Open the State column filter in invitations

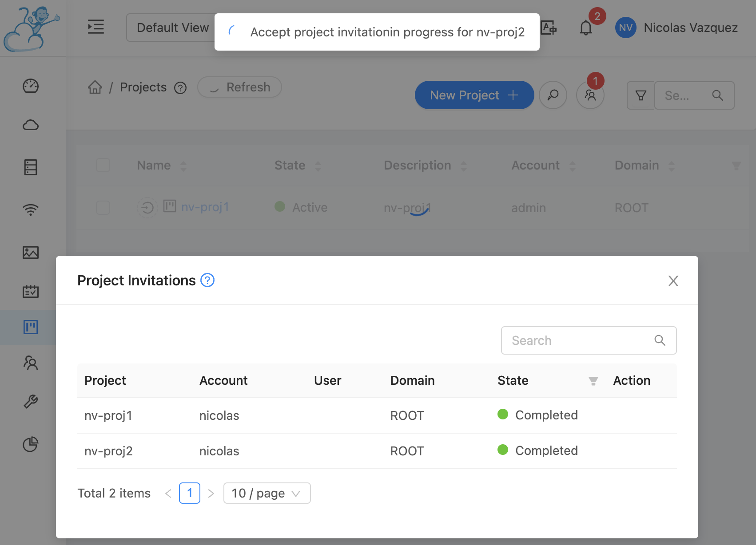[x=593, y=381]
